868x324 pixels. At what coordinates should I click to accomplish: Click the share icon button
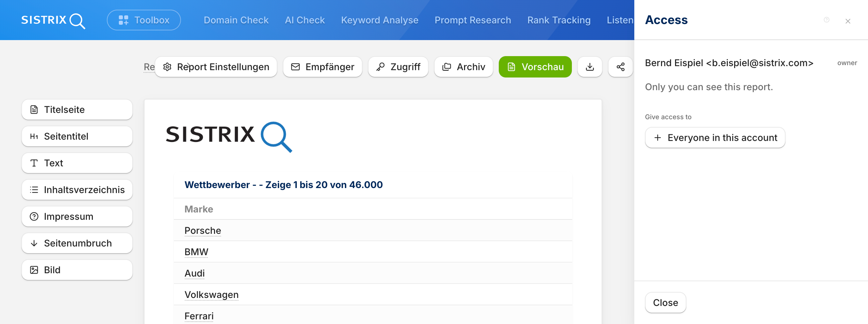(620, 67)
